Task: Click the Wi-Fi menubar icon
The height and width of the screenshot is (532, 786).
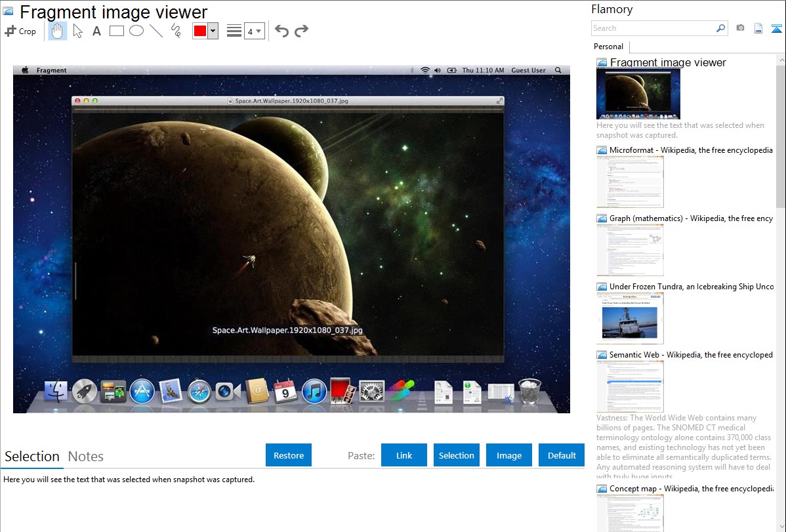Action: pyautogui.click(x=425, y=70)
